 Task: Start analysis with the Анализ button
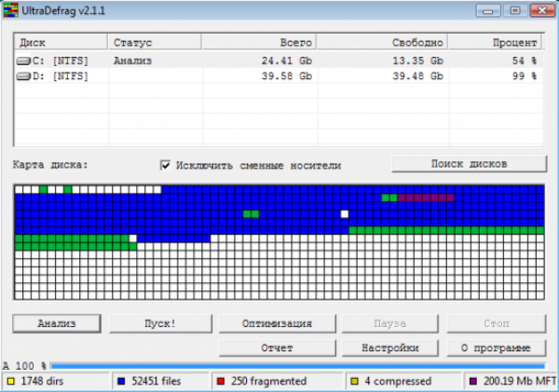(57, 324)
